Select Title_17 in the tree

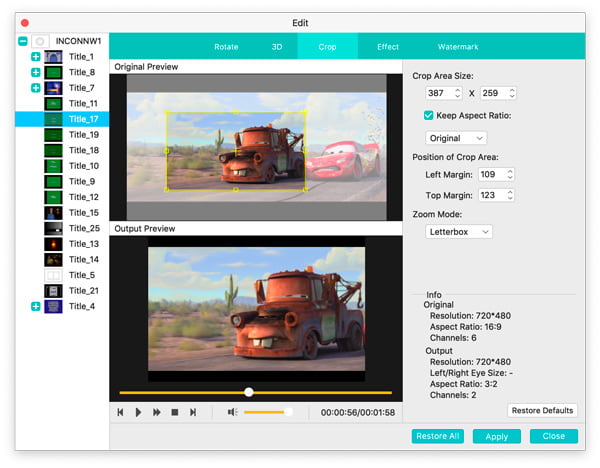62,119
